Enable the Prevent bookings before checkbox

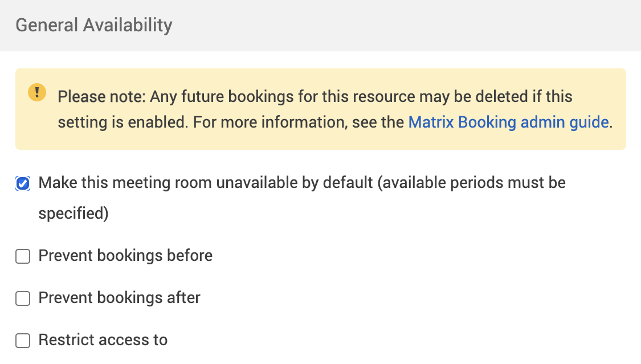pyautogui.click(x=23, y=256)
